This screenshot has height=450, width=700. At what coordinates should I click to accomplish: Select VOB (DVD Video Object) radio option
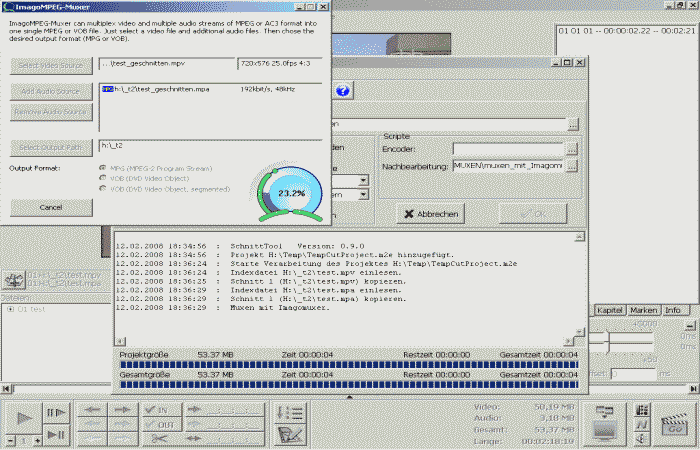pos(104,178)
